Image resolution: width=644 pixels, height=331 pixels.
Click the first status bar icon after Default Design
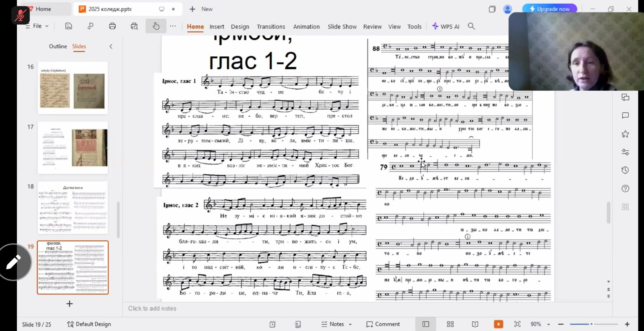point(272,324)
